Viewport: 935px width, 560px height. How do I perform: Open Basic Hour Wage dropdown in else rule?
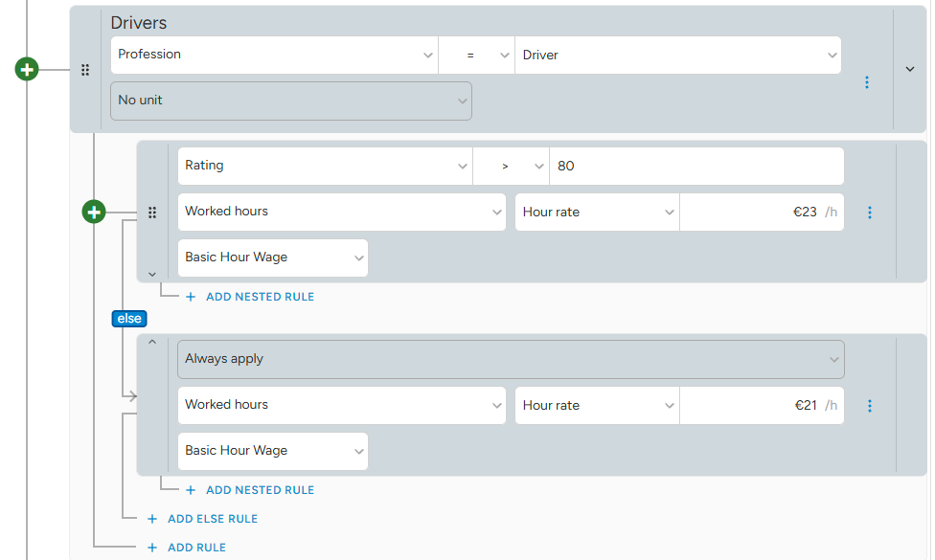point(273,451)
